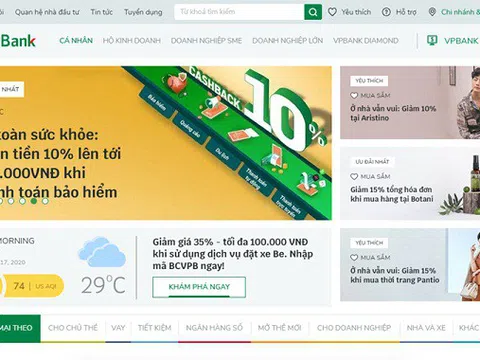Screen dimensions: 480x360
Task: Select the HỘ KINH DOANH menu item
Action: click(x=132, y=41)
